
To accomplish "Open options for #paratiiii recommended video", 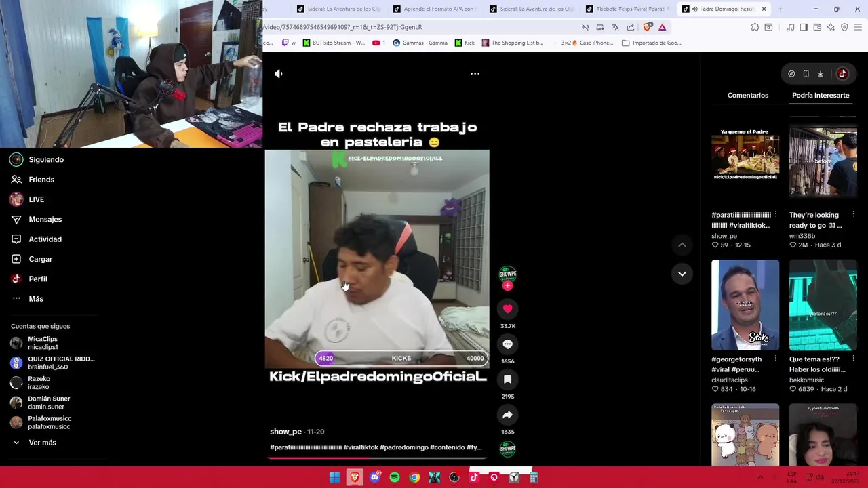I will 776,215.
